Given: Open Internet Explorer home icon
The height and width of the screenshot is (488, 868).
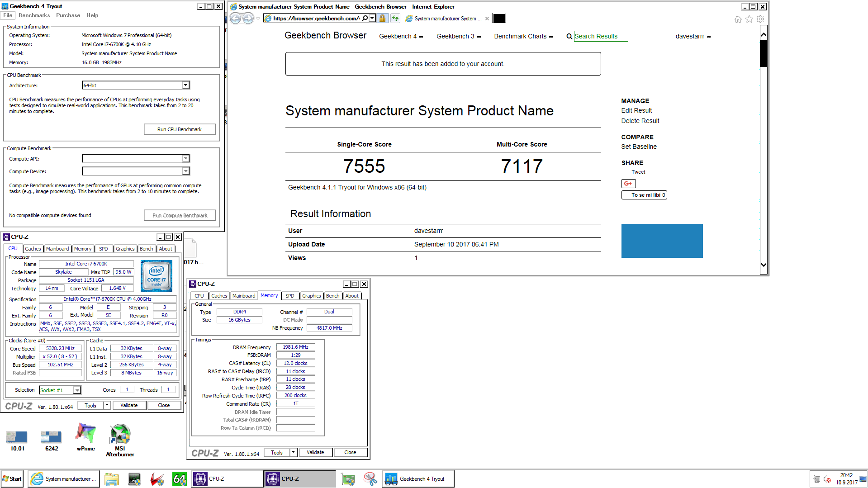Looking at the screenshot, I should pos(738,19).
